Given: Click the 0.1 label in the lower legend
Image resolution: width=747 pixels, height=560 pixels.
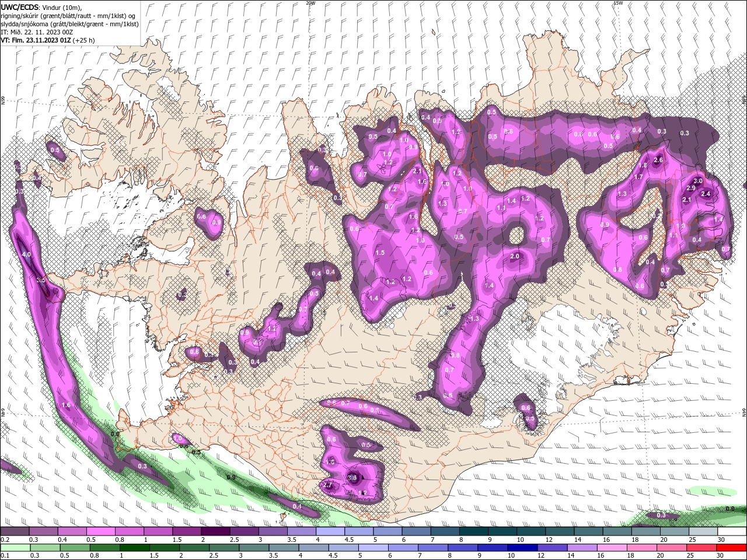Looking at the screenshot, I should click(5, 556).
